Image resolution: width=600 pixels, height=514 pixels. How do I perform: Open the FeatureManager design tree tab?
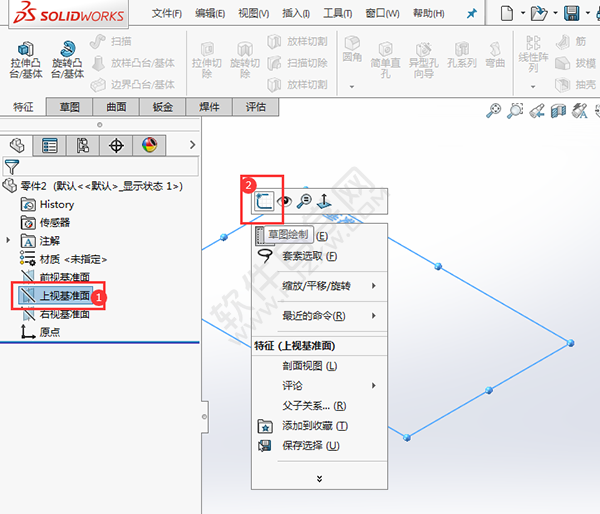pos(17,145)
